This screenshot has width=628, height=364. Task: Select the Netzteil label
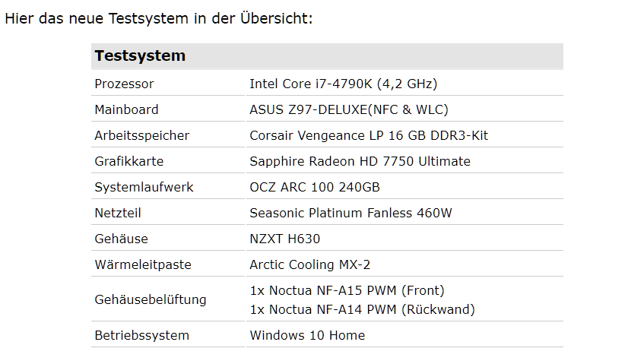coord(118,213)
